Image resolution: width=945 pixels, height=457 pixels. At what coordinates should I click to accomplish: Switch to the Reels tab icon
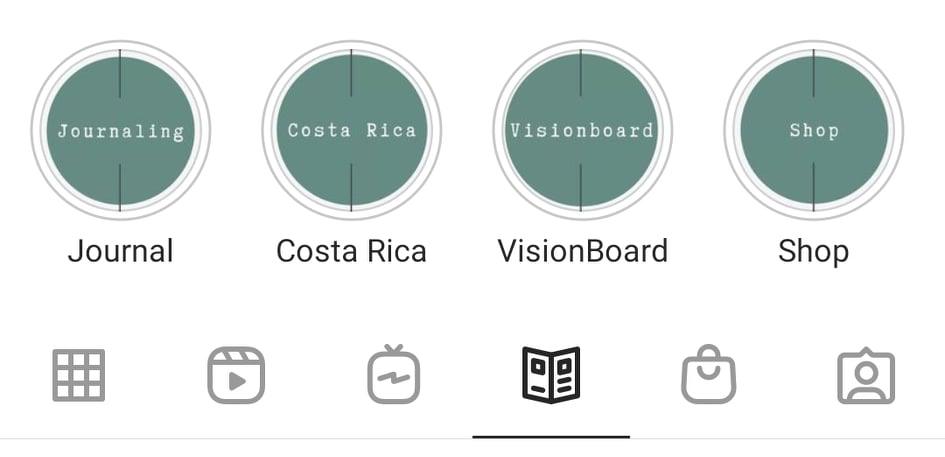pyautogui.click(x=236, y=375)
